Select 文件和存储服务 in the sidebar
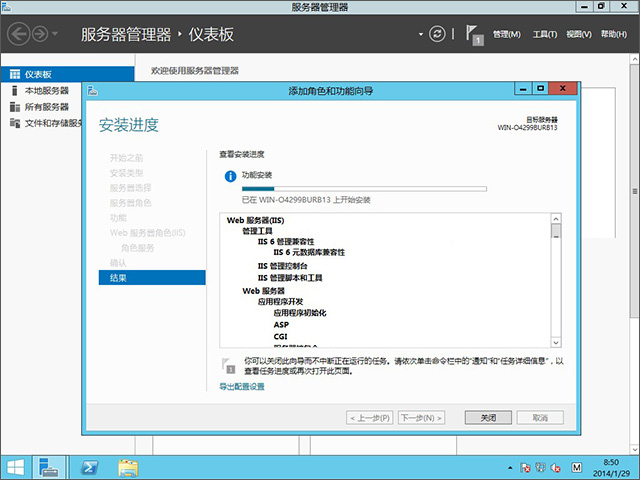640x480 pixels. pos(53,123)
